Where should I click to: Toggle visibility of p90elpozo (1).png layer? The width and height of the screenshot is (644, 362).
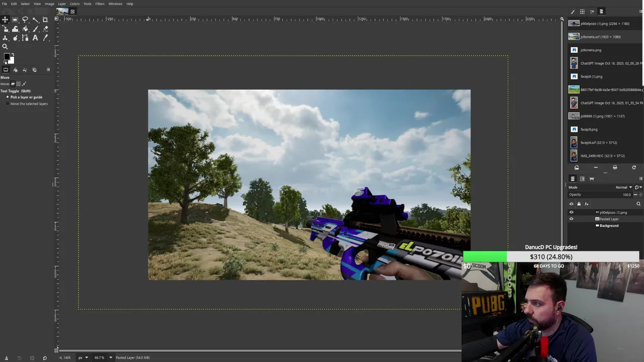pos(571,212)
